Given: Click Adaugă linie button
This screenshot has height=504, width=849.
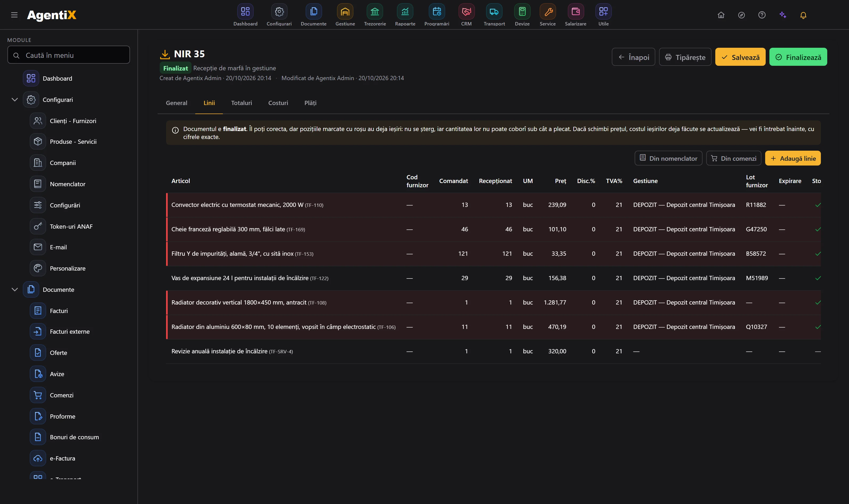Looking at the screenshot, I should click(793, 158).
